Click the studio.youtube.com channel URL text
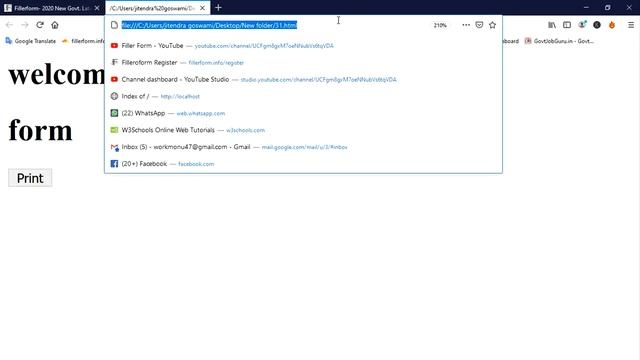Viewport: 640px width, 360px height. (318, 80)
